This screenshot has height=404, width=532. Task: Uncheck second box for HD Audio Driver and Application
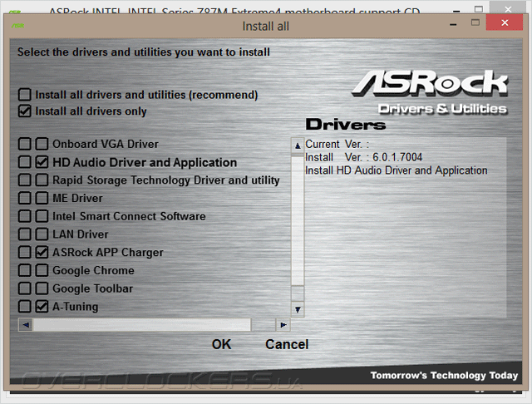(42, 162)
